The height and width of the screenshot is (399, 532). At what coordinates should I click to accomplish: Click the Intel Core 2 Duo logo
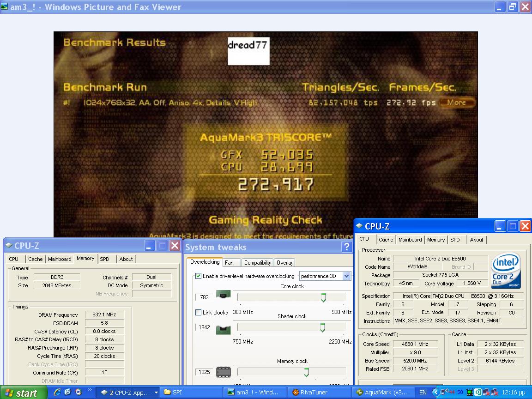click(x=506, y=271)
